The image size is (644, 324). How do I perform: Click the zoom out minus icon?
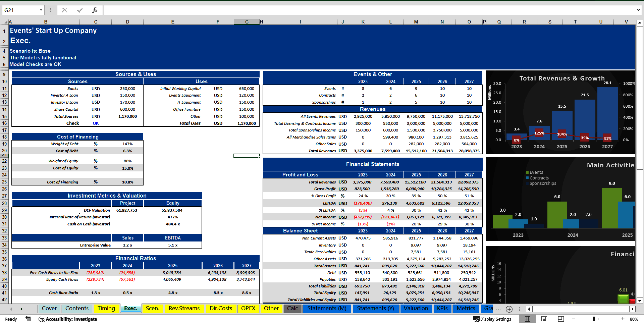click(574, 319)
